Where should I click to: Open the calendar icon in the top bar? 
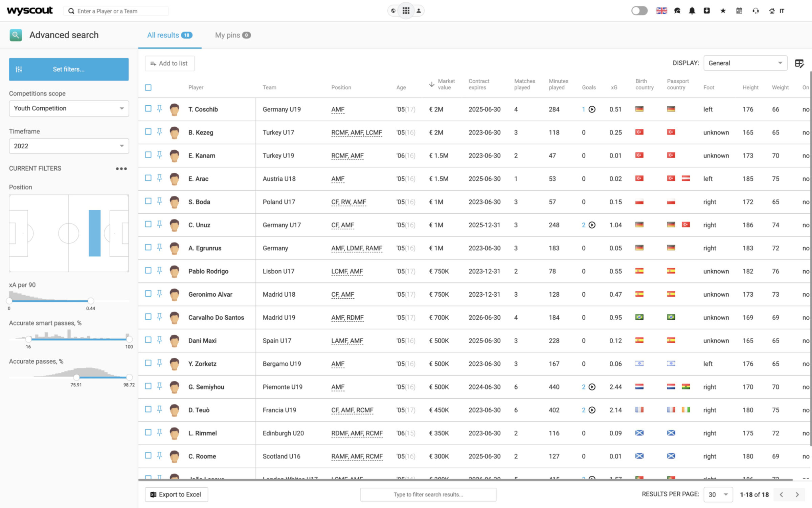point(739,10)
